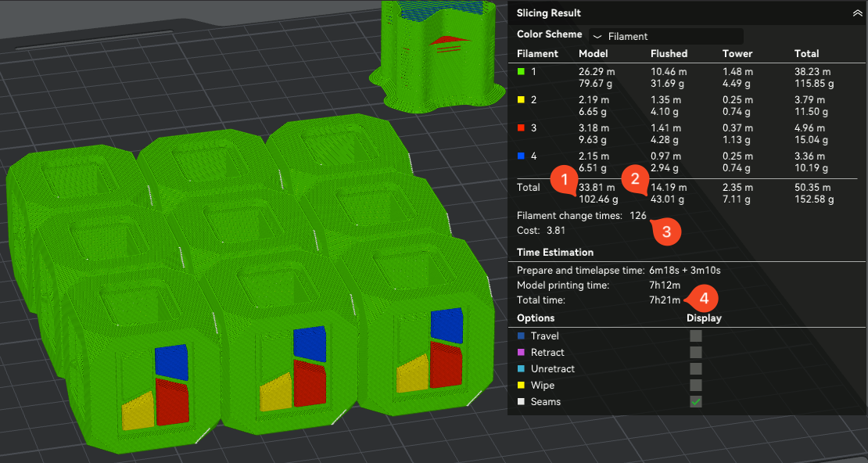868x463 pixels.
Task: Click annotation marker 1 near Model total
Action: coord(564,180)
